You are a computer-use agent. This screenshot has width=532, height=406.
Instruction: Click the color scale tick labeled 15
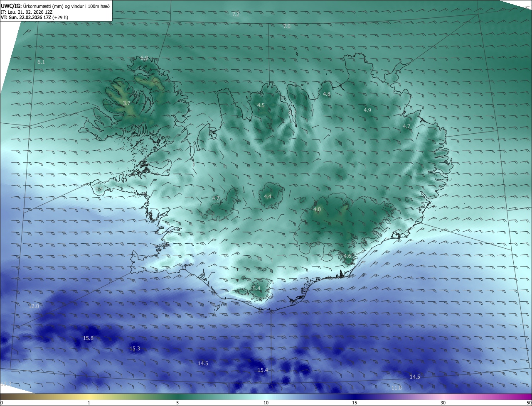pyautogui.click(x=355, y=403)
